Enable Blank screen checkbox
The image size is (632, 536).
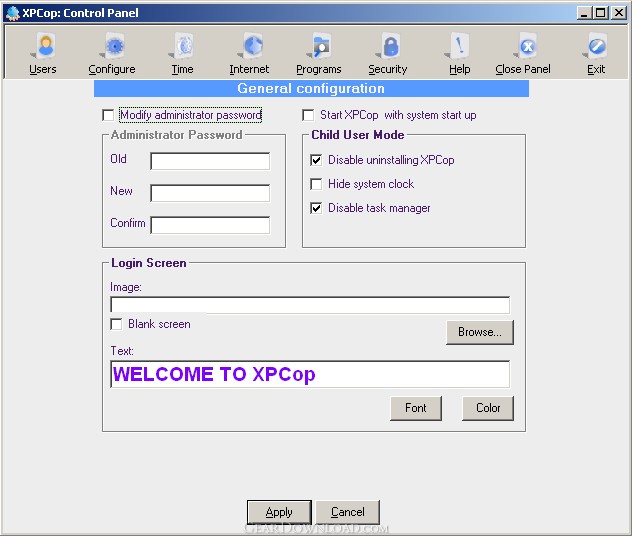(116, 324)
